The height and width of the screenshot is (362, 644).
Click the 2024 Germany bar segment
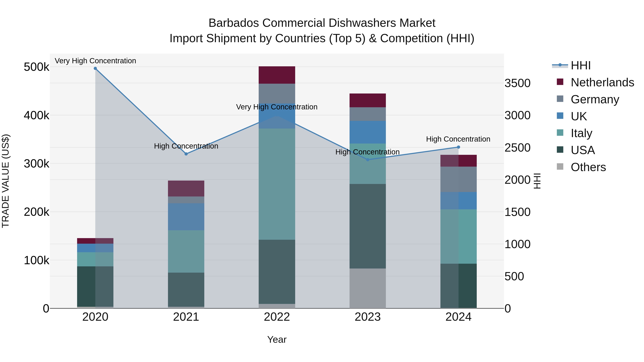pyautogui.click(x=458, y=179)
